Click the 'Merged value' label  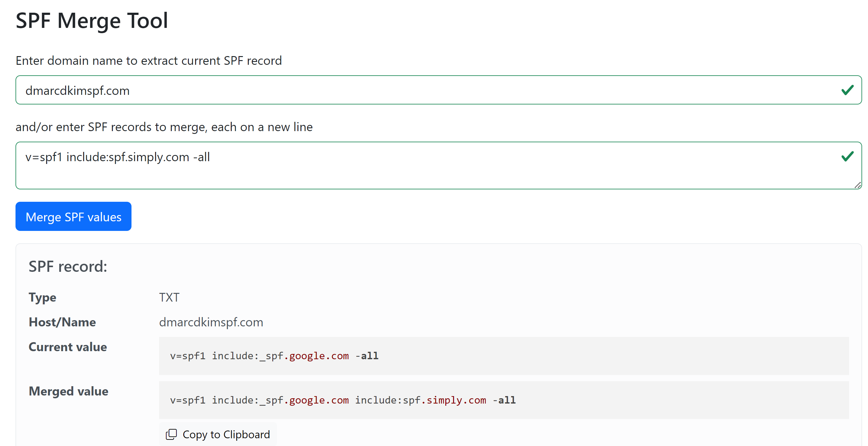(x=69, y=391)
